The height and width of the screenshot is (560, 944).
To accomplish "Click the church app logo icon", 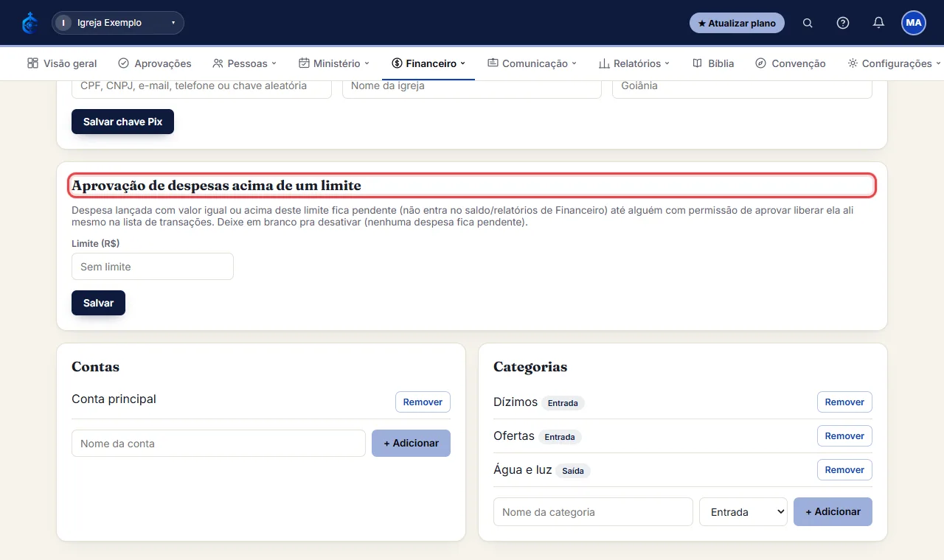I will [30, 23].
